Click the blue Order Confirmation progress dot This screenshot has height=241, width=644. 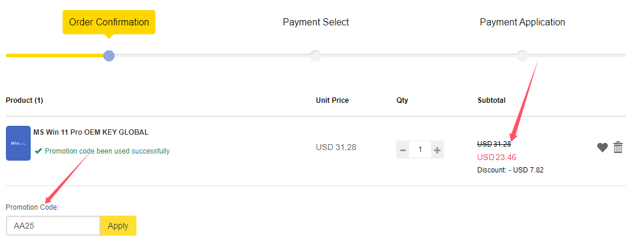point(109,56)
